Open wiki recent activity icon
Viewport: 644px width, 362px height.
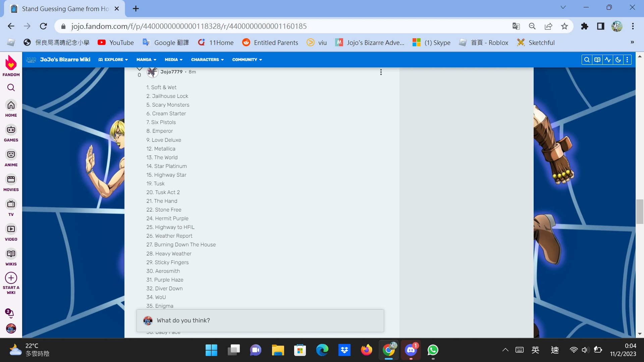coord(608,60)
